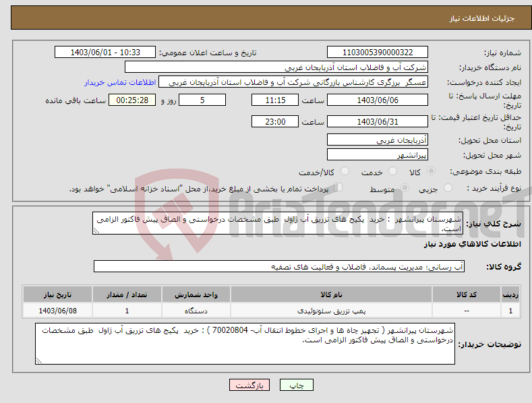Click the تاریخ نیاز column header

pos(58,294)
